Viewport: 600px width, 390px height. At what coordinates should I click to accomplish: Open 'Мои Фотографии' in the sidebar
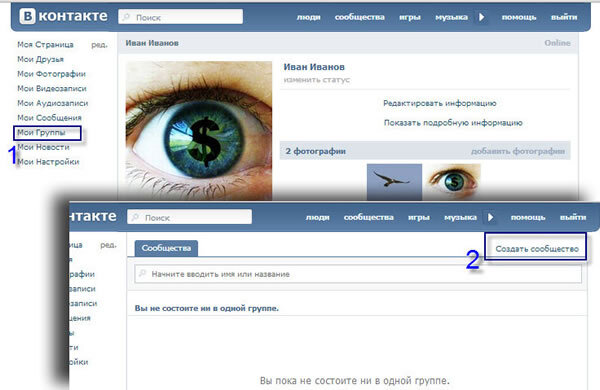pyautogui.click(x=51, y=74)
